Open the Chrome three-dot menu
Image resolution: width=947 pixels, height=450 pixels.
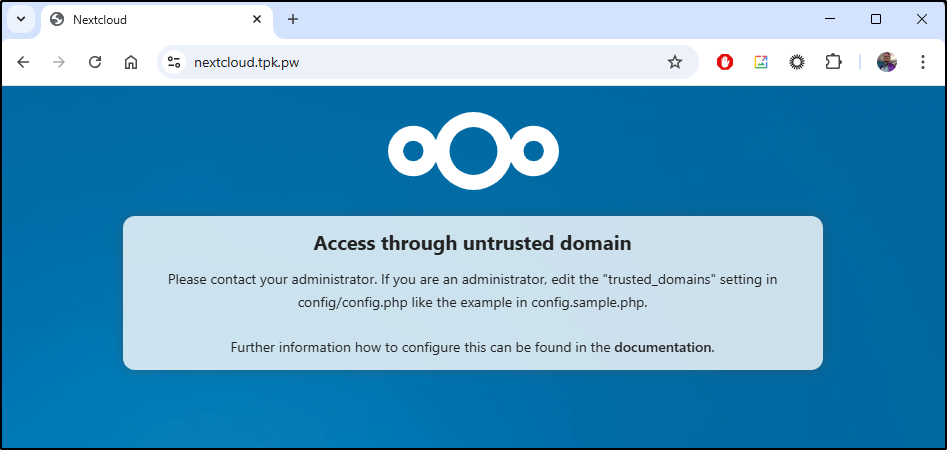(923, 62)
